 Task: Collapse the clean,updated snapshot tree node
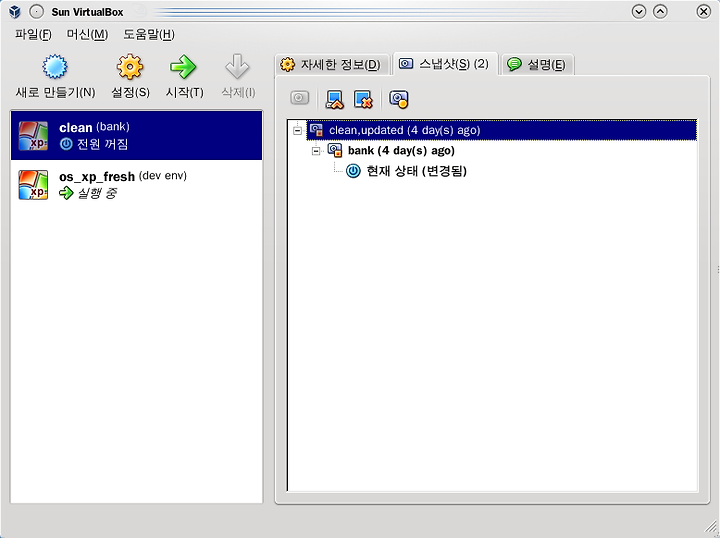click(x=298, y=131)
